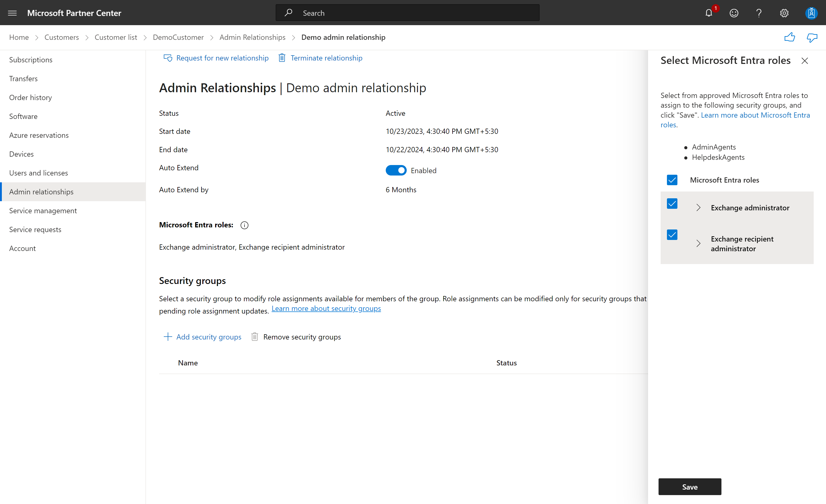This screenshot has width=826, height=504.
Task: Click the settings gear icon
Action: 784,12
